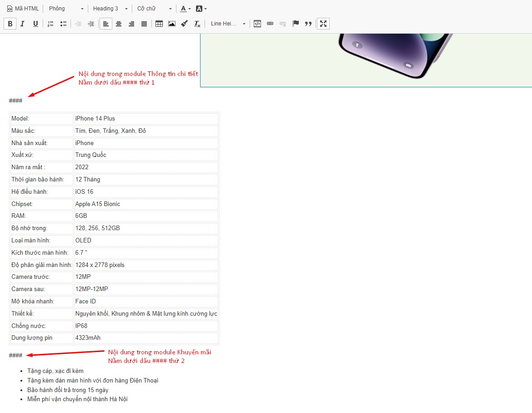Insert a numbered list
This screenshot has width=532, height=413.
point(50,24)
